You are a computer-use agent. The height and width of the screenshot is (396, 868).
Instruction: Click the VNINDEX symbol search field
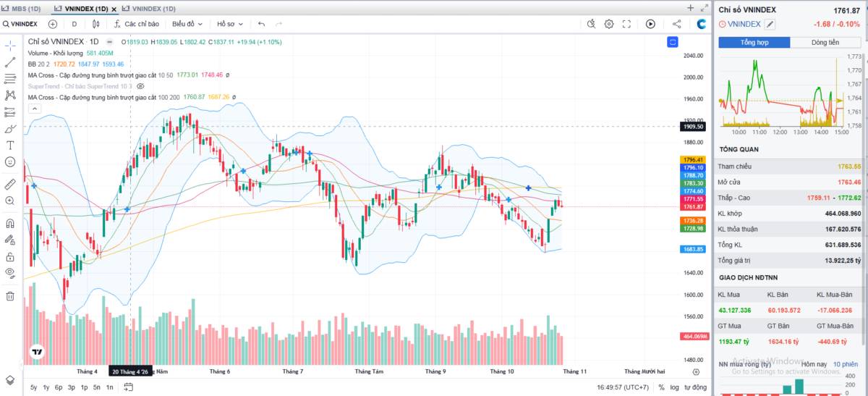click(22, 24)
